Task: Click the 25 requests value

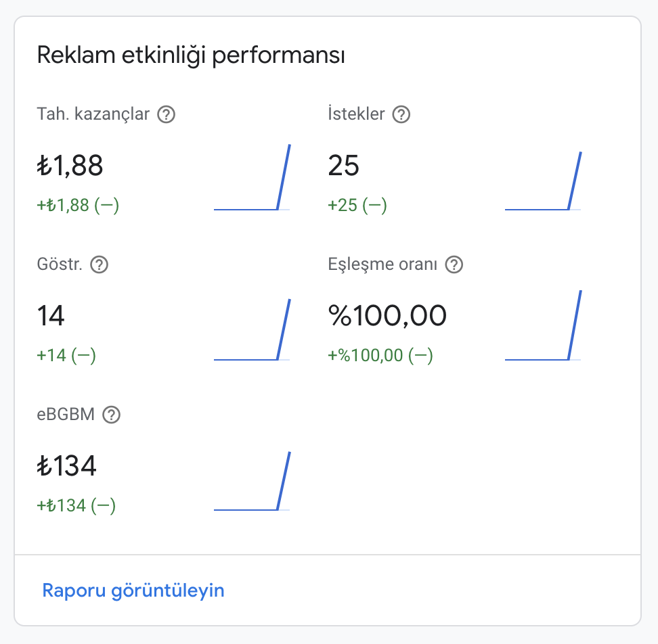Action: click(344, 165)
